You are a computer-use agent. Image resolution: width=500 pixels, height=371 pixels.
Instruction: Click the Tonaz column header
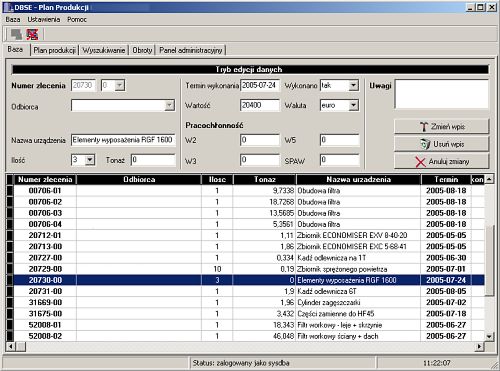pos(265,179)
